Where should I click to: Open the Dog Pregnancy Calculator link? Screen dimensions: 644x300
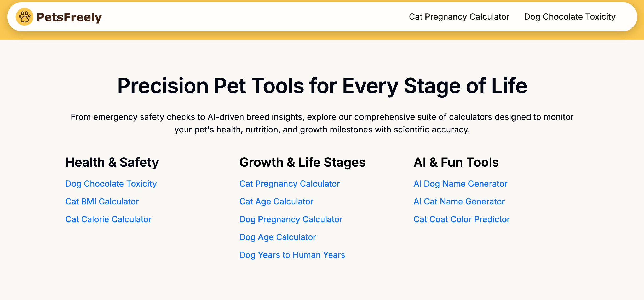pyautogui.click(x=291, y=219)
